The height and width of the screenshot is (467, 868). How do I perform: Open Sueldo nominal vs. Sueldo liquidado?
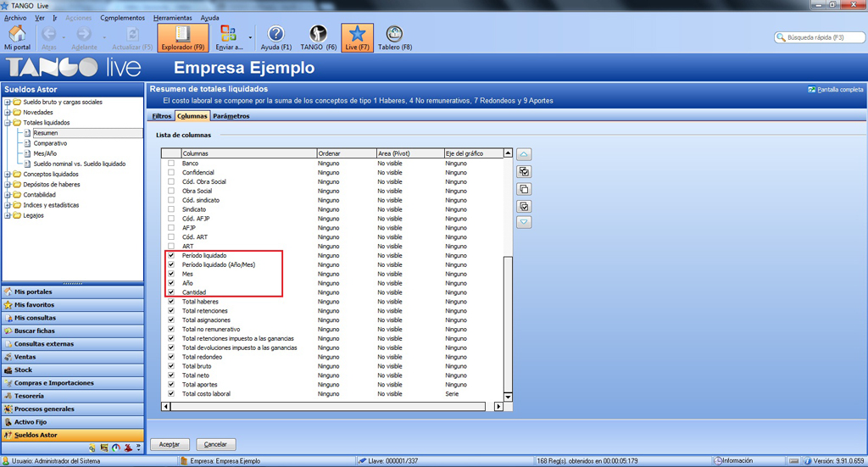coord(79,164)
